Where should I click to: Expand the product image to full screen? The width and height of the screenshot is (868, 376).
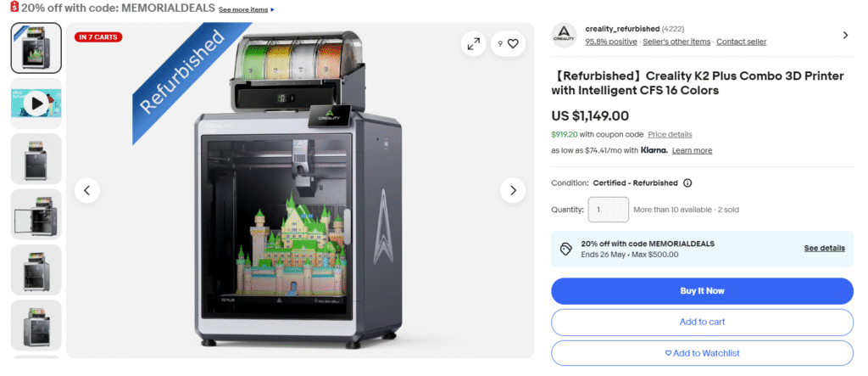click(x=473, y=44)
